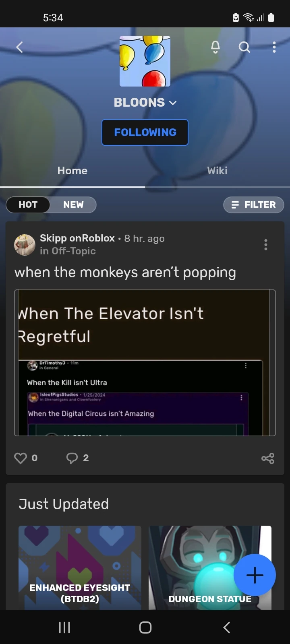Open the Dungeon Statue article card
290x644 pixels.
210,568
